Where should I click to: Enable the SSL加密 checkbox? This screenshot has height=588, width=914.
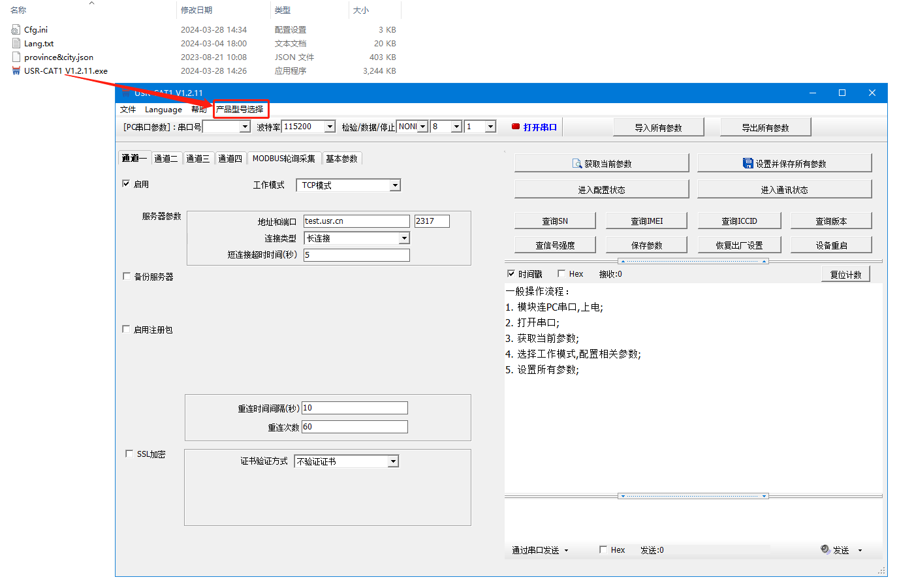click(129, 454)
